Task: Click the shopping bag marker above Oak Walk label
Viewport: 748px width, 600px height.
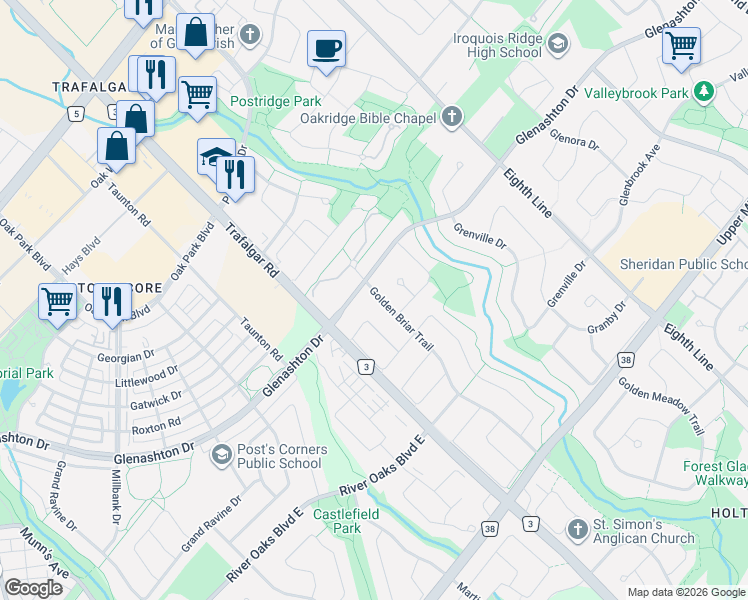Action: (116, 146)
